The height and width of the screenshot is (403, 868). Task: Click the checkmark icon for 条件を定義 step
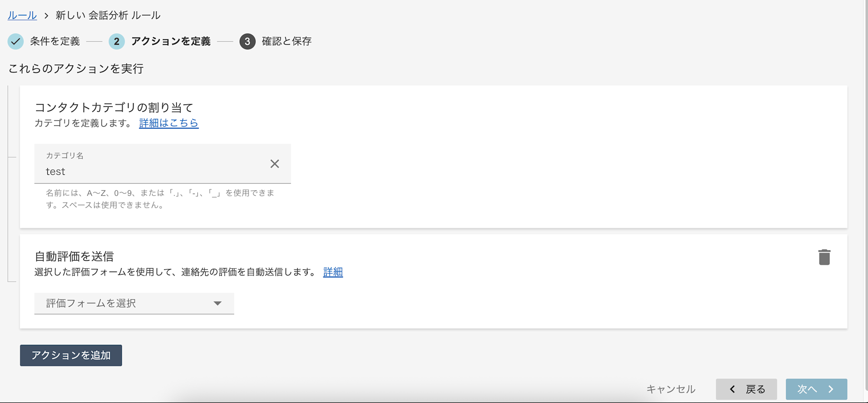16,42
